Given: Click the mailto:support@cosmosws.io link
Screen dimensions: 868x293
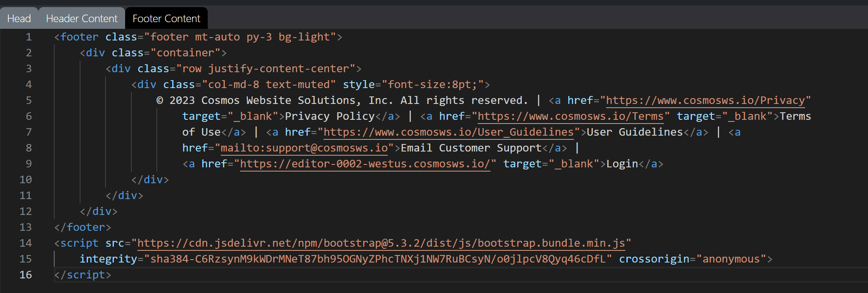Looking at the screenshot, I should click(304, 148).
